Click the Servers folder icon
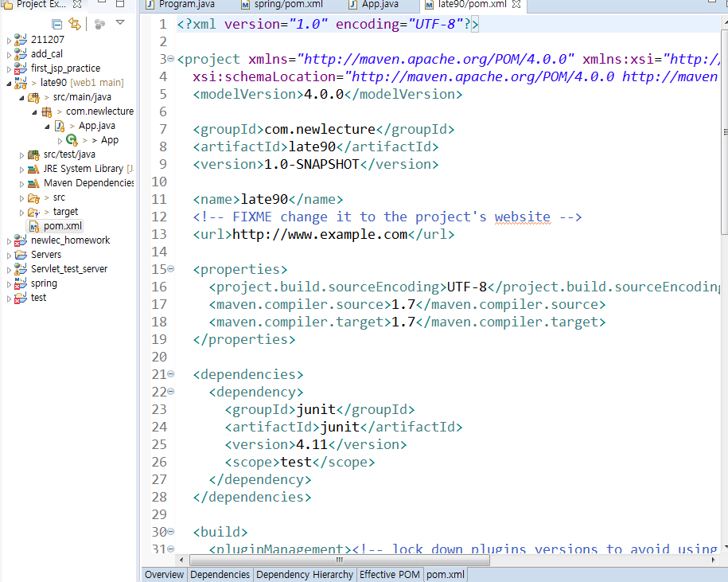The image size is (728, 582). pos(21,255)
